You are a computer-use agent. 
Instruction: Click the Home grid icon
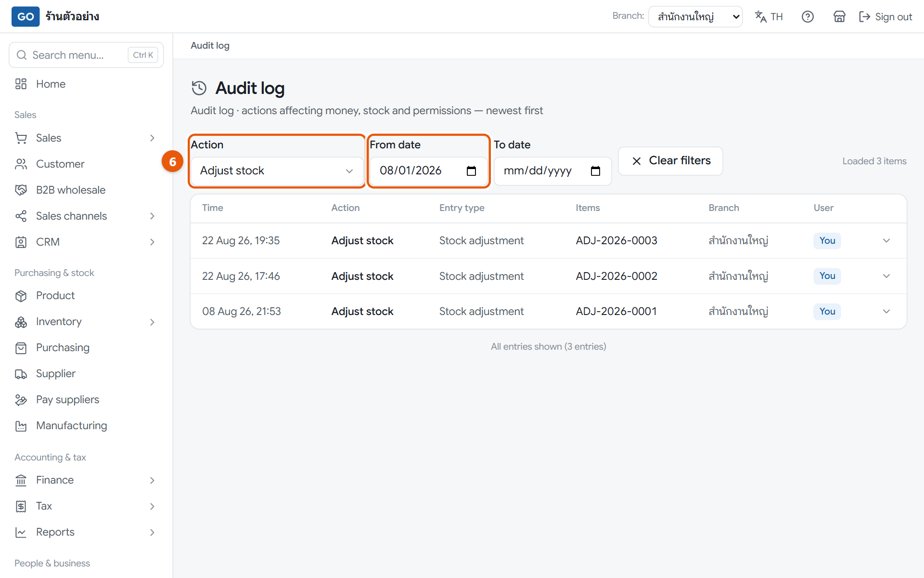pyautogui.click(x=21, y=84)
